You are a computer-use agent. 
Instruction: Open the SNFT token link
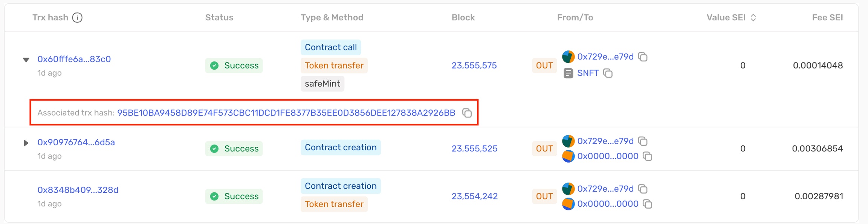[x=588, y=73]
